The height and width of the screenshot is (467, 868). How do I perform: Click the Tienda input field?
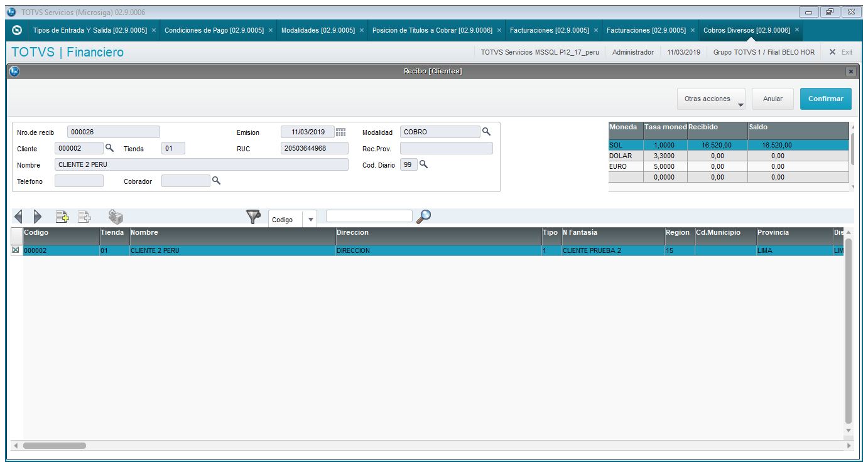coord(173,148)
